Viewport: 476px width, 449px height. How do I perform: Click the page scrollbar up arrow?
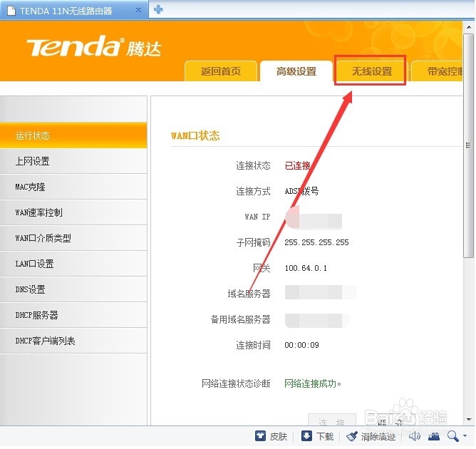[x=469, y=27]
